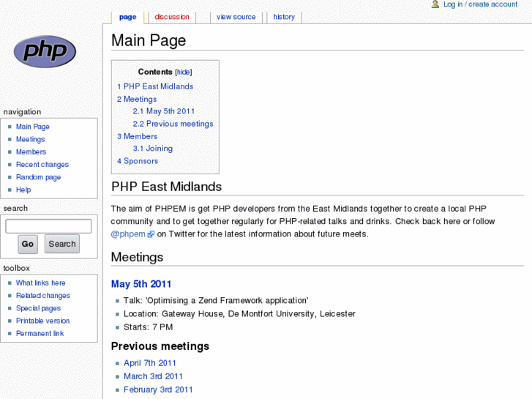Open What links here in toolbox
The width and height of the screenshot is (532, 399).
(41, 283)
